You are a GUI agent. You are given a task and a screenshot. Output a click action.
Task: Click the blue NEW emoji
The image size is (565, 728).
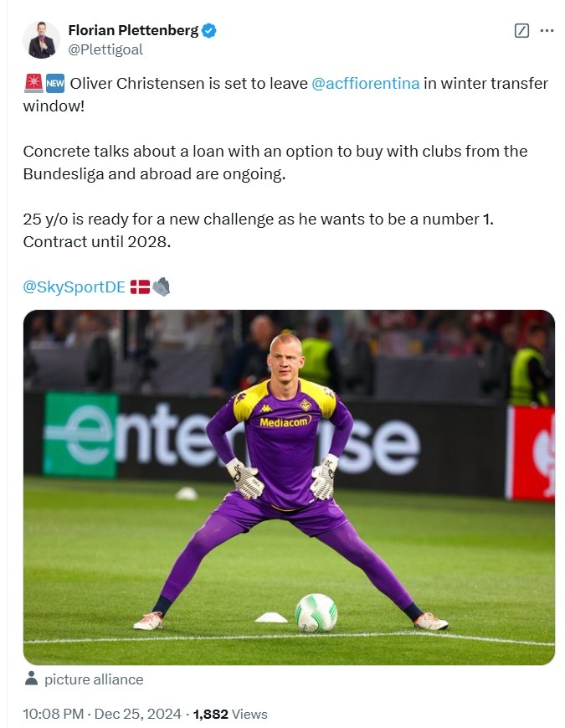click(54, 84)
